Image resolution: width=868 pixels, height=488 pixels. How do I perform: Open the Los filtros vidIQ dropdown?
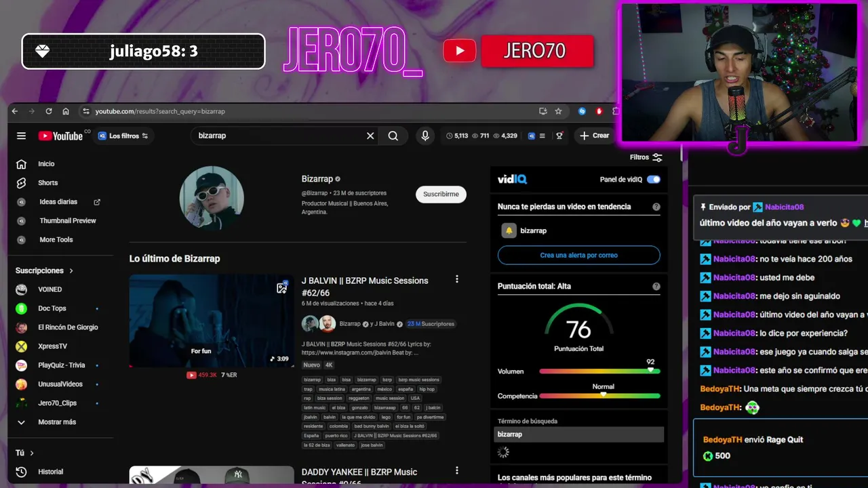point(123,136)
